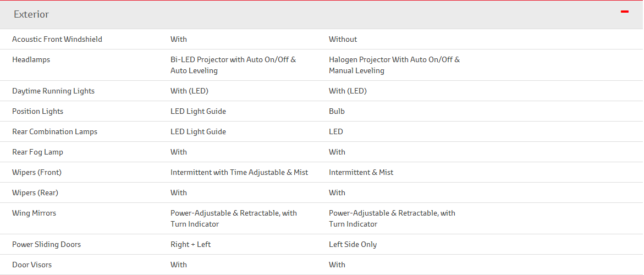Click the Daytime Running Lights label
This screenshot has width=644, height=275.
point(53,91)
